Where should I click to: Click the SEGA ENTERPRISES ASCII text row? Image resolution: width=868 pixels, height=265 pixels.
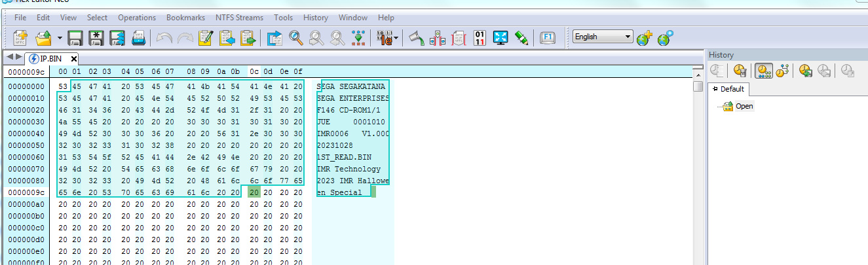click(352, 98)
